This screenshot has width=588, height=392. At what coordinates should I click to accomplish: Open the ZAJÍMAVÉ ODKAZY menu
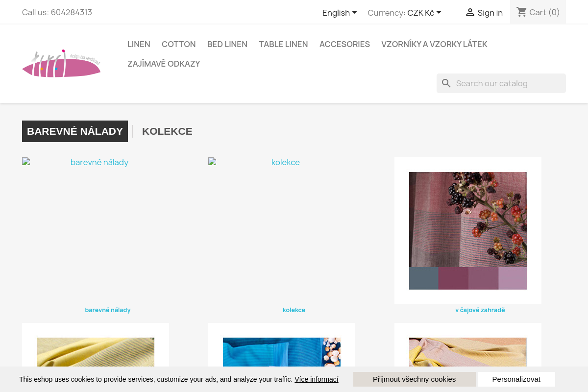coord(164,64)
